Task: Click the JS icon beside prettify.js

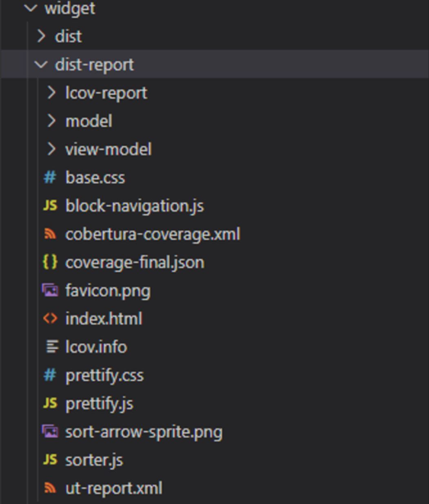Action: coord(50,403)
